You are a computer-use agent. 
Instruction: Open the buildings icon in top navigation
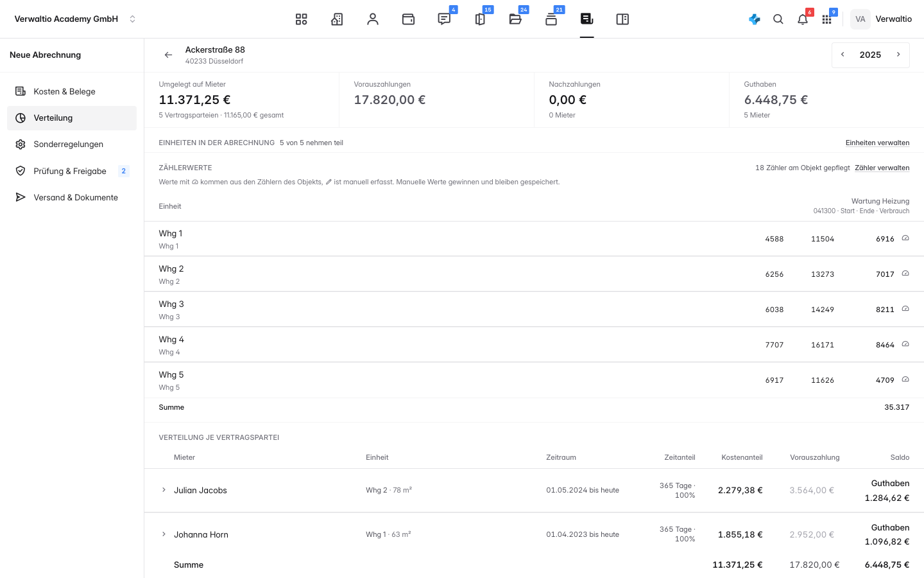pyautogui.click(x=337, y=19)
